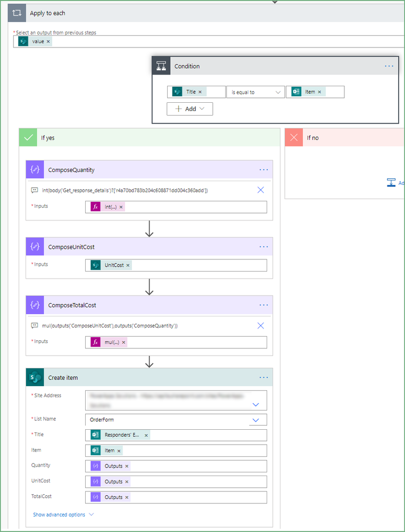Click in the Quantity field of Create item
Screen dimensions: 405x532
click(x=176, y=466)
